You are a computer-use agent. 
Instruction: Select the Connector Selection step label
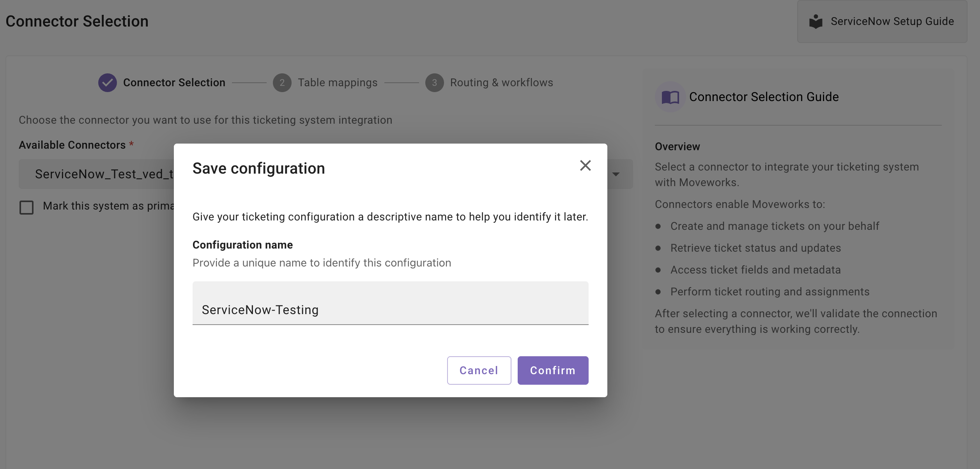(174, 83)
